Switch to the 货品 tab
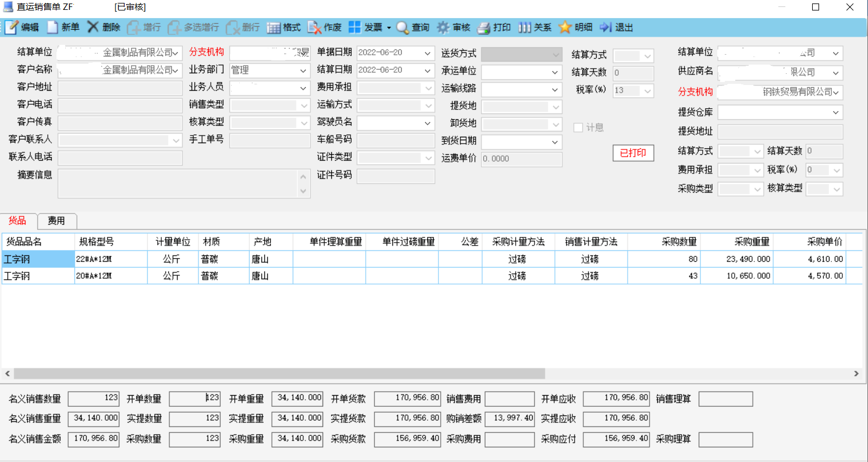The height and width of the screenshot is (462, 868). click(x=19, y=221)
